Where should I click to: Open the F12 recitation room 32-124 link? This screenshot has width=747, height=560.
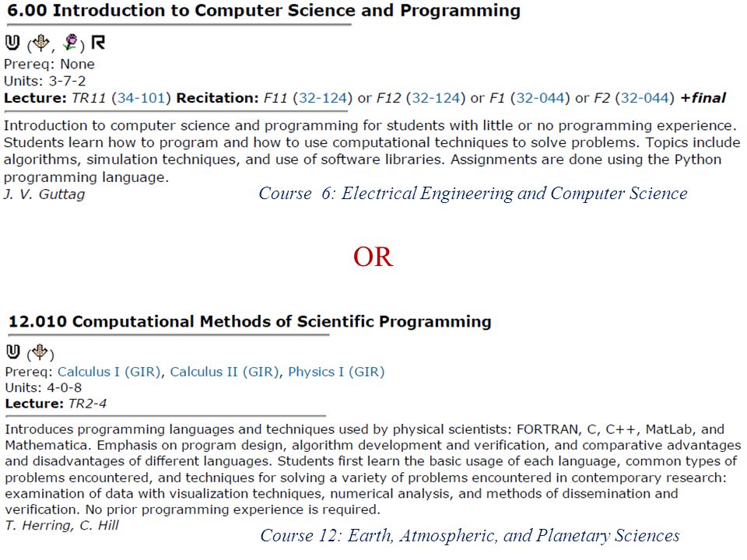pyautogui.click(x=436, y=98)
